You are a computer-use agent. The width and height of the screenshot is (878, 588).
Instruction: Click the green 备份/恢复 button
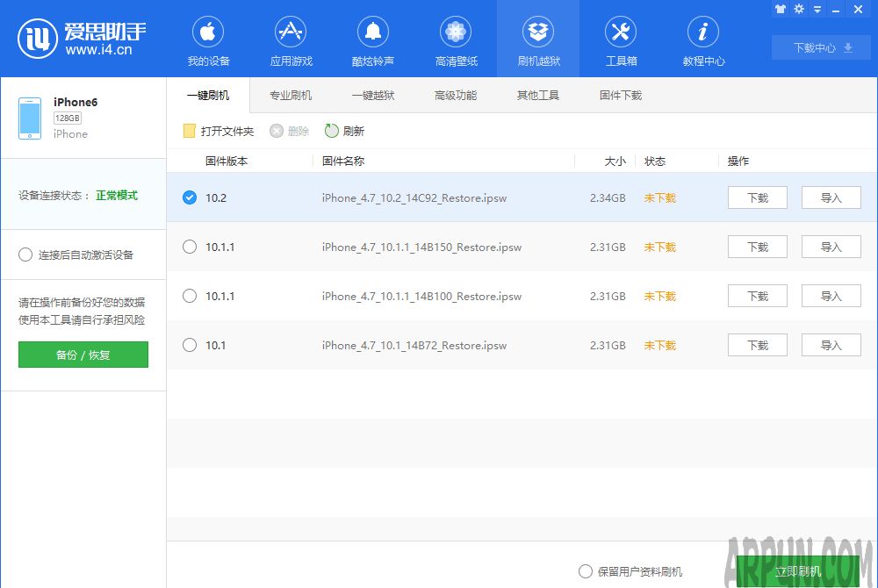pyautogui.click(x=83, y=354)
